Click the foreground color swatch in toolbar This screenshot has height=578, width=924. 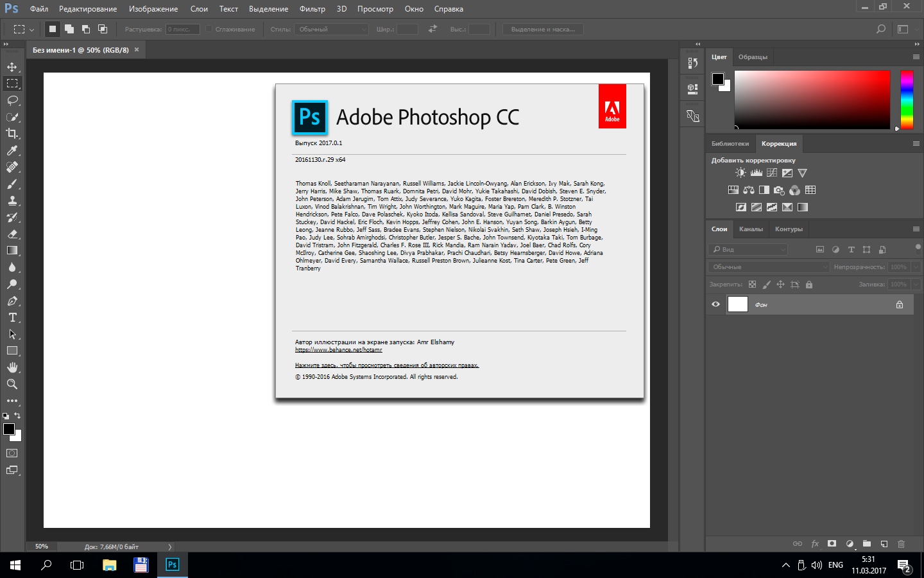click(x=9, y=429)
